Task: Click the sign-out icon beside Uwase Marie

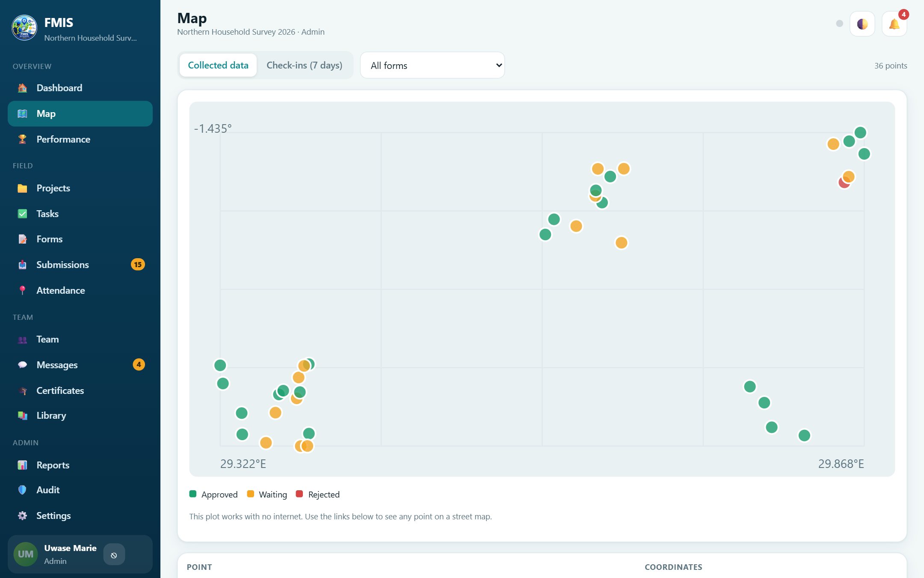Action: [x=114, y=555]
